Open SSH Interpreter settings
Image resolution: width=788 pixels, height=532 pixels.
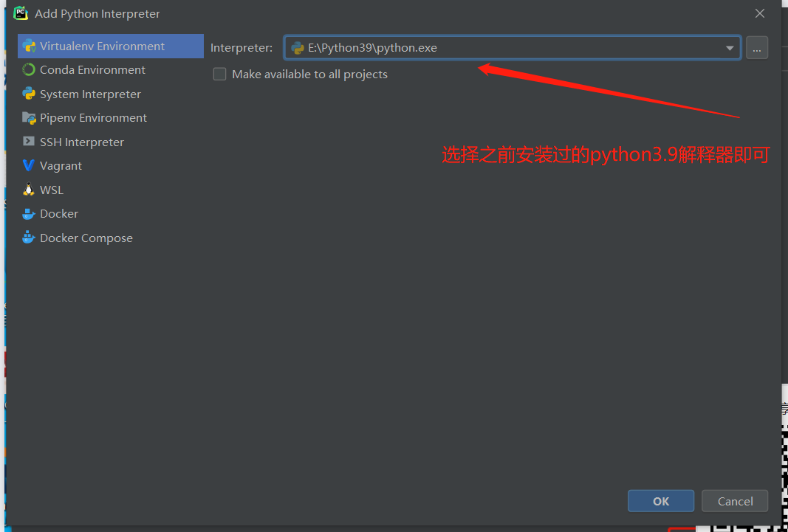111,142
